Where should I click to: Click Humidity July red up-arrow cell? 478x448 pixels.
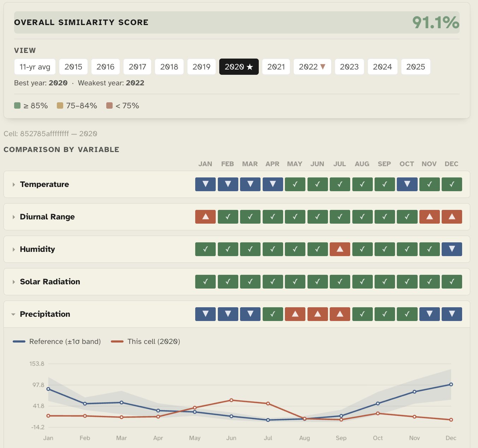coord(340,249)
